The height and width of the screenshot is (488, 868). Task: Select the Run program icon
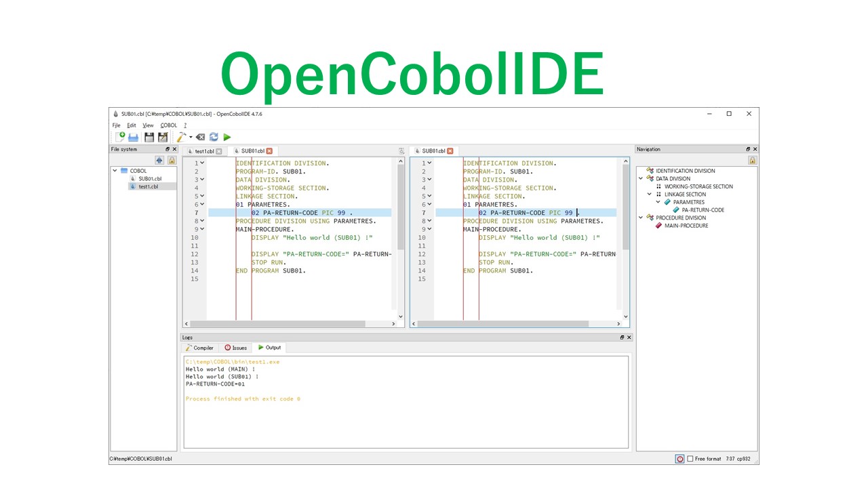click(x=227, y=138)
